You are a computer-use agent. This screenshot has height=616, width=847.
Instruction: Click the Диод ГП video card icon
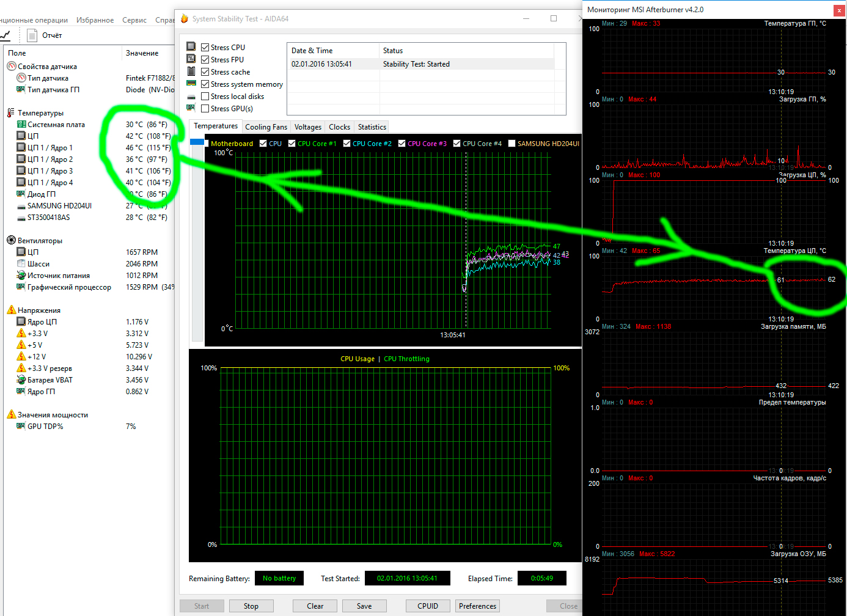[x=21, y=194]
